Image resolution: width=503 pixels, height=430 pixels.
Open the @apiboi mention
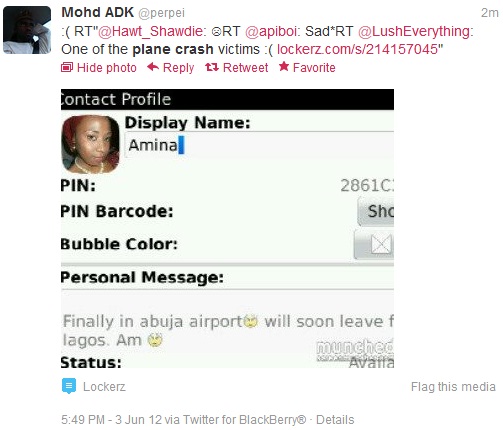[271, 31]
